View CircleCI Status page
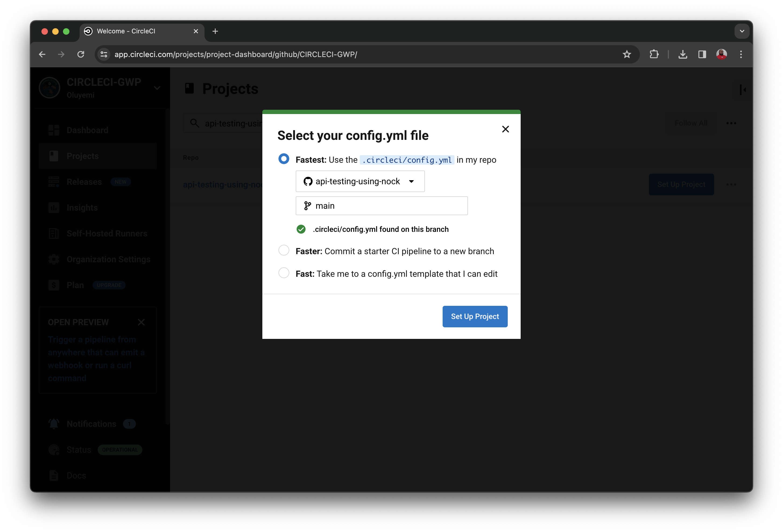This screenshot has height=532, width=783. tap(78, 449)
